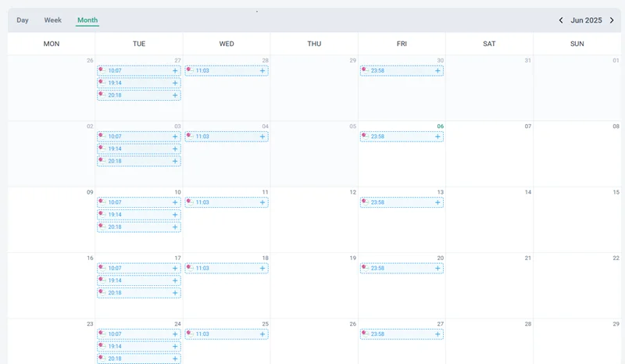Click the 20:18 time on Tuesday 10
The height and width of the screenshot is (364, 625).
click(x=115, y=227)
